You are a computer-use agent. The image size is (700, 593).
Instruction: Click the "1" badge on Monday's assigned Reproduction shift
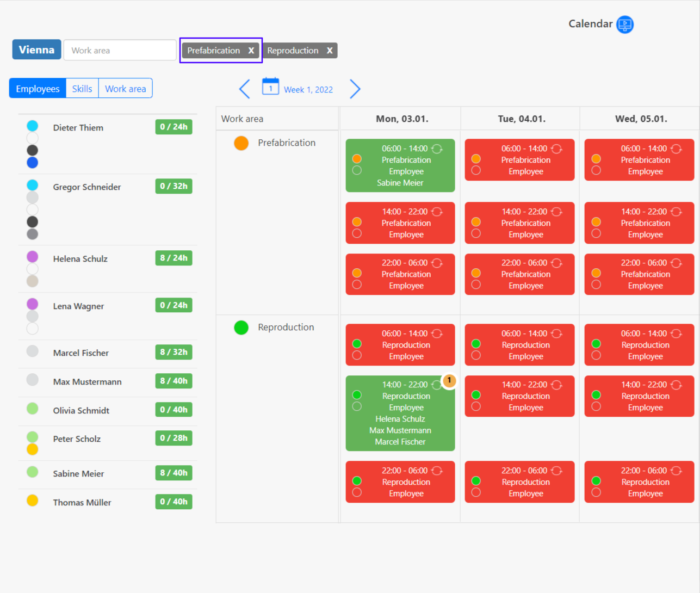449,381
